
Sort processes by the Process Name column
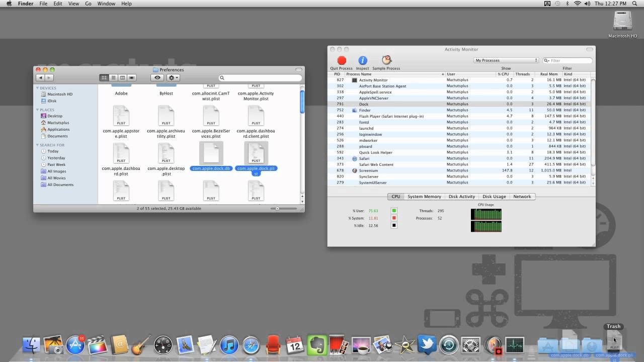click(395, 74)
